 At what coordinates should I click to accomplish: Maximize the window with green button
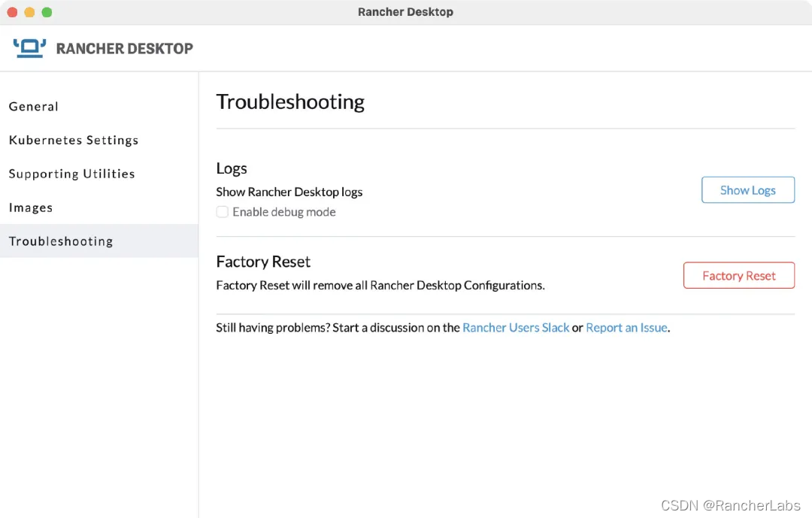47,12
